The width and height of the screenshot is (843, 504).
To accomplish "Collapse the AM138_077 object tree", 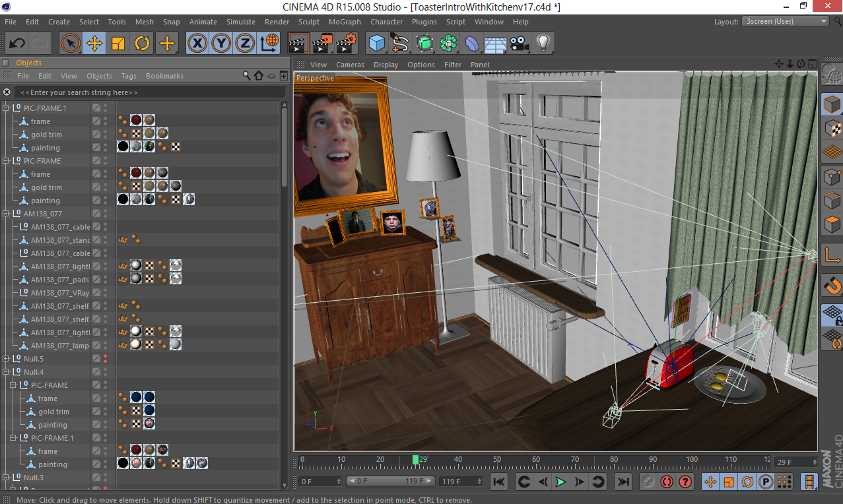I will pyautogui.click(x=6, y=214).
